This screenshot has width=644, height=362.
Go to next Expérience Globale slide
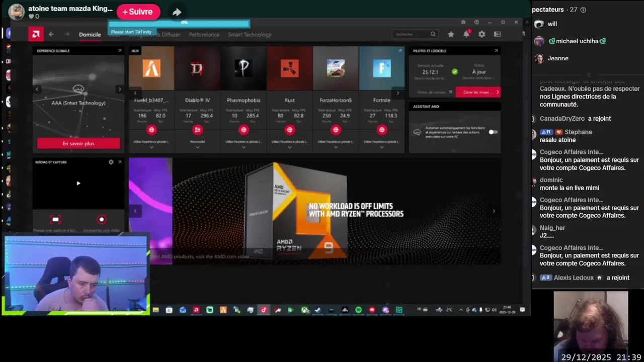[x=119, y=89]
